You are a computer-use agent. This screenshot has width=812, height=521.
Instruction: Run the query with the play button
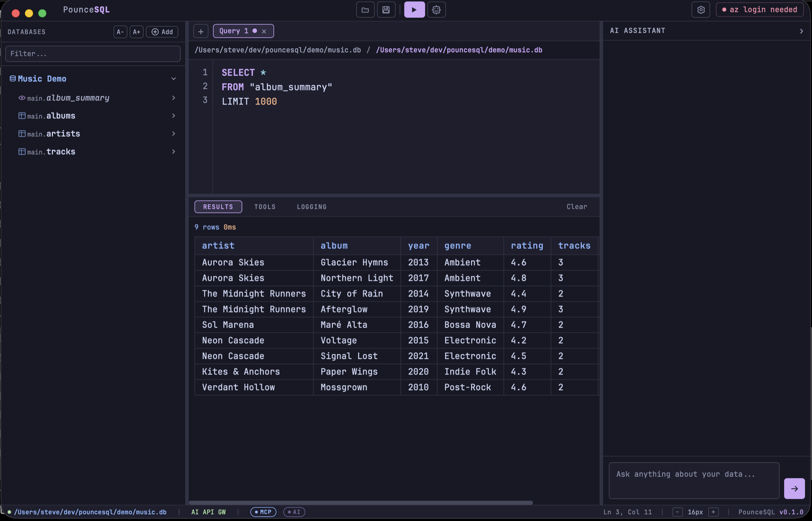pos(415,10)
